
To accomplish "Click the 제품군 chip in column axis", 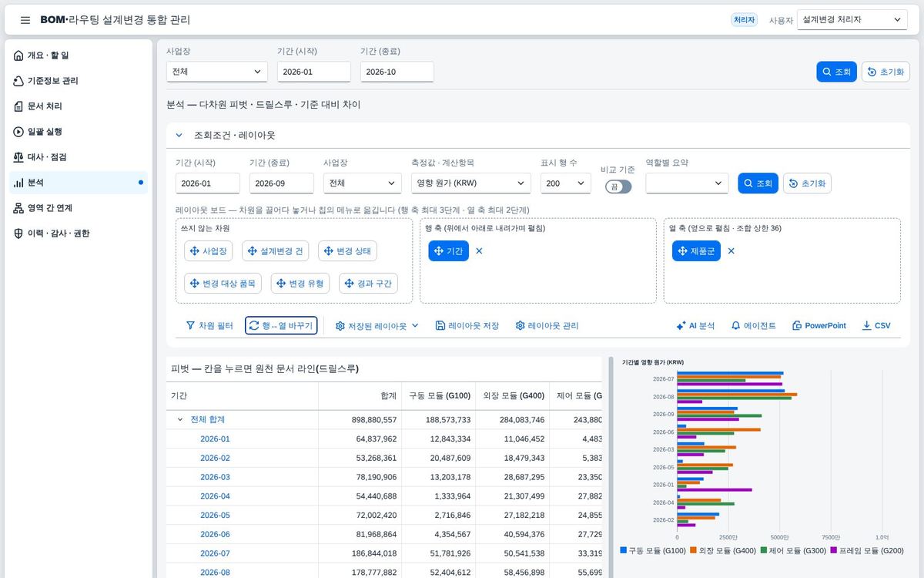I will 696,251.
